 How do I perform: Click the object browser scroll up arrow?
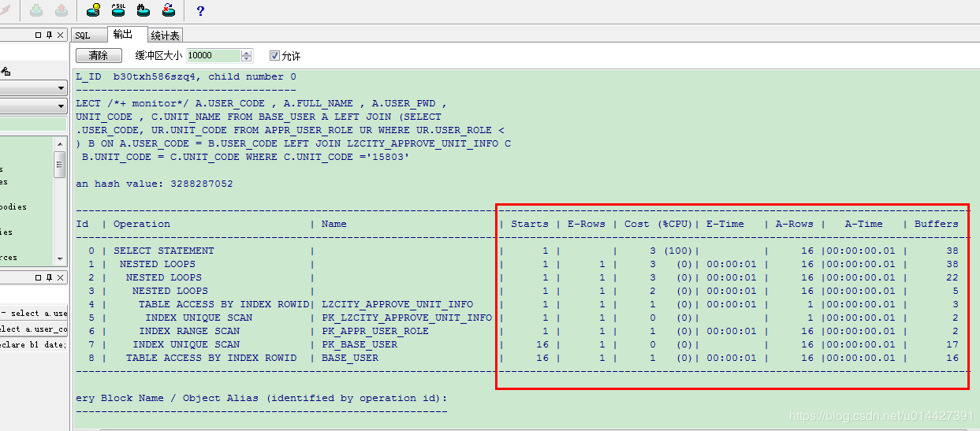[60, 143]
